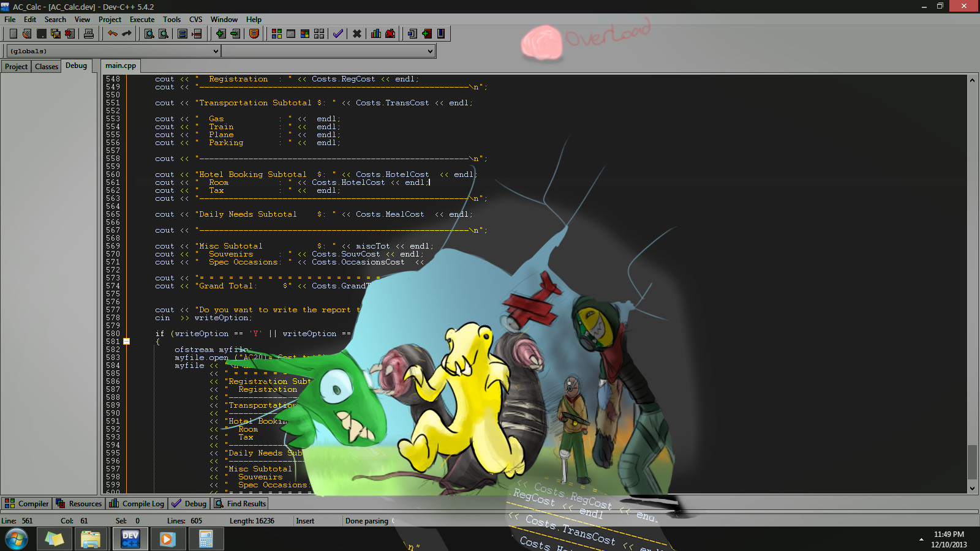Add file to project with green plus icon
Screen dimensions: 980x551
(221, 34)
